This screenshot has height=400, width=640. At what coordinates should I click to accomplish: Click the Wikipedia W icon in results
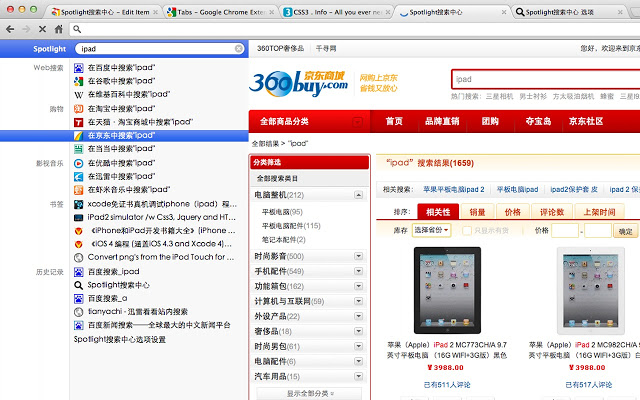(x=78, y=95)
